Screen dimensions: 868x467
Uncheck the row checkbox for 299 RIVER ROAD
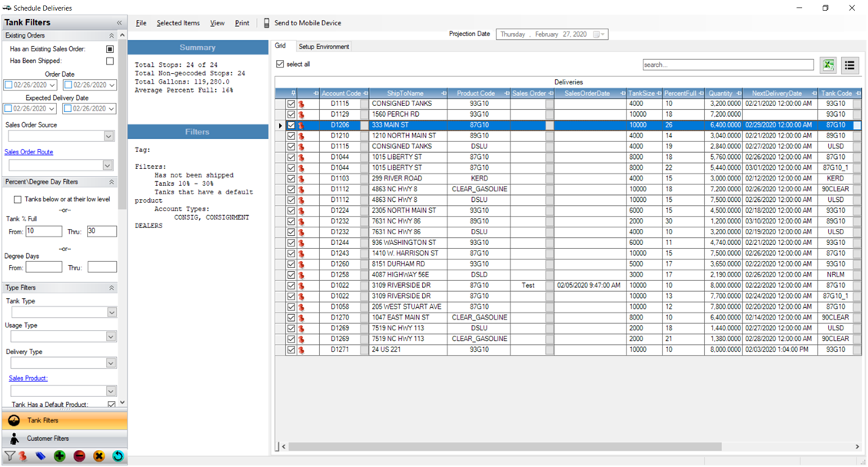(291, 179)
